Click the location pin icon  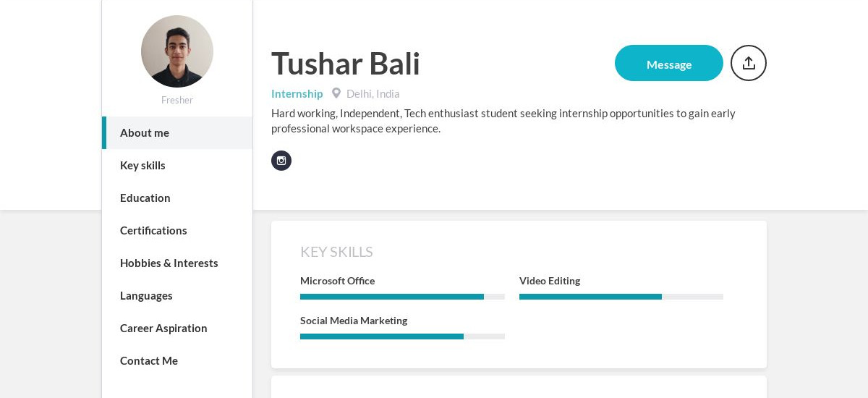pos(336,93)
